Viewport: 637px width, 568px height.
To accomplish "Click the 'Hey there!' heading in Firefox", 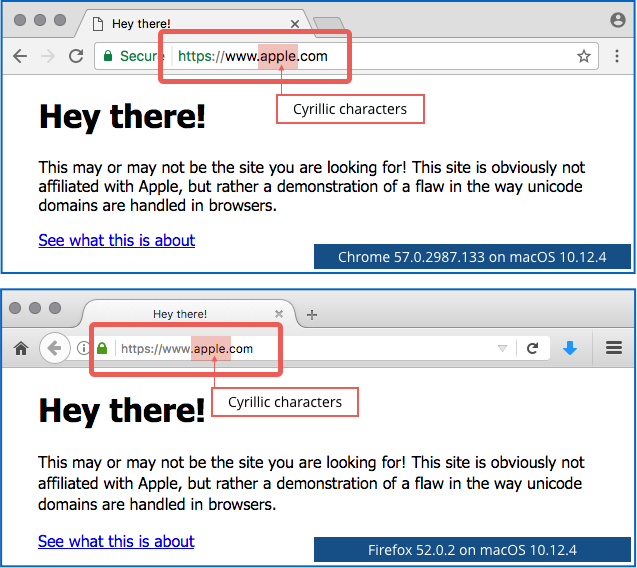I will click(x=122, y=411).
